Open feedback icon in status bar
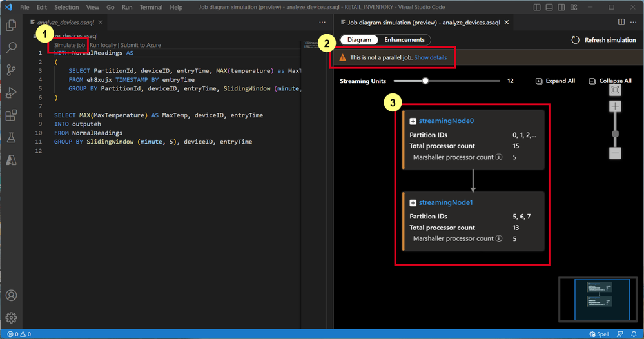Screen dimensions: 644x339 pyautogui.click(x=620, y=334)
